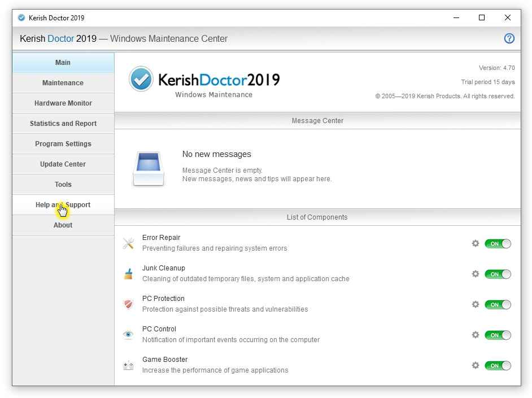Go to Hardware Monitor tab
This screenshot has width=532, height=398.
point(63,103)
